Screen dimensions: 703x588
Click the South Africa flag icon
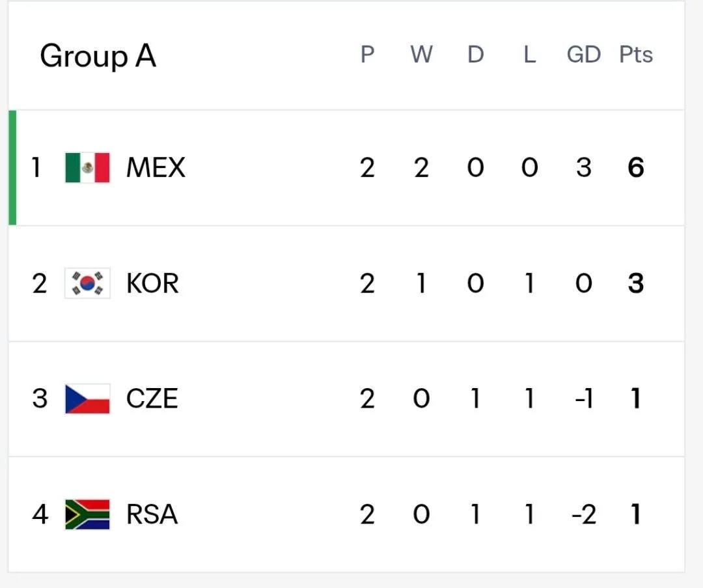tap(87, 514)
